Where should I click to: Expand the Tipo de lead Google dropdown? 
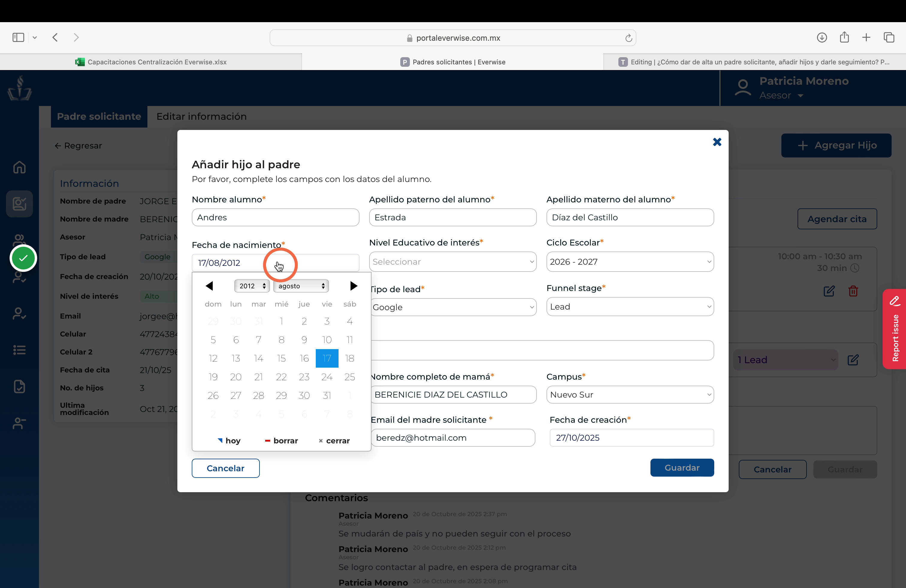click(454, 307)
